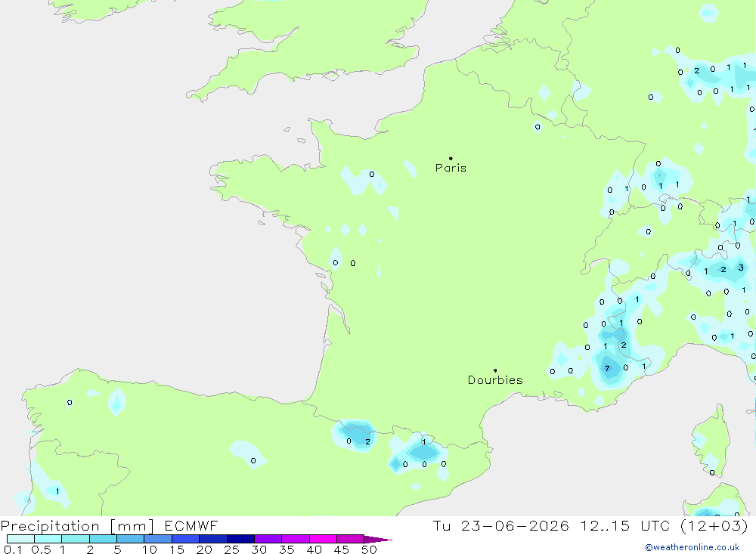
Task: Click the Dourbies place label
Action: click(495, 380)
